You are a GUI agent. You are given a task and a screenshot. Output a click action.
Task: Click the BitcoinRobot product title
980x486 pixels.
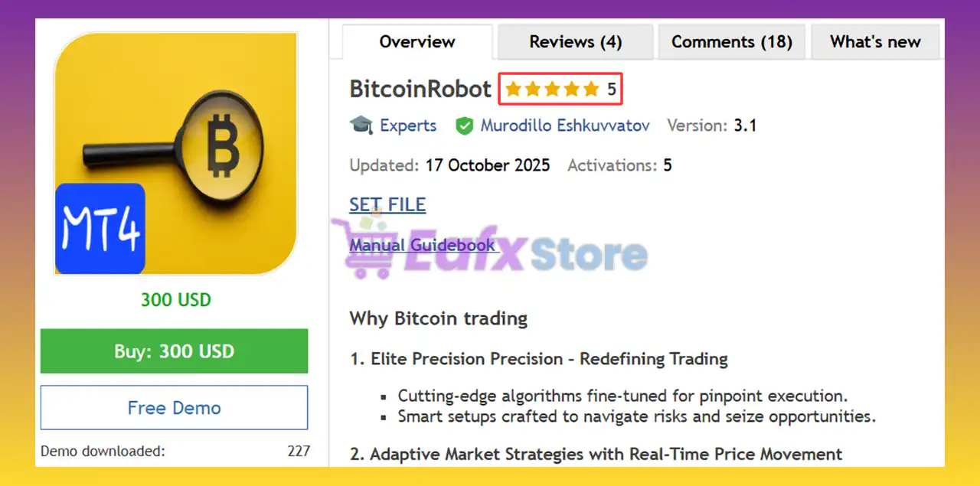point(420,89)
